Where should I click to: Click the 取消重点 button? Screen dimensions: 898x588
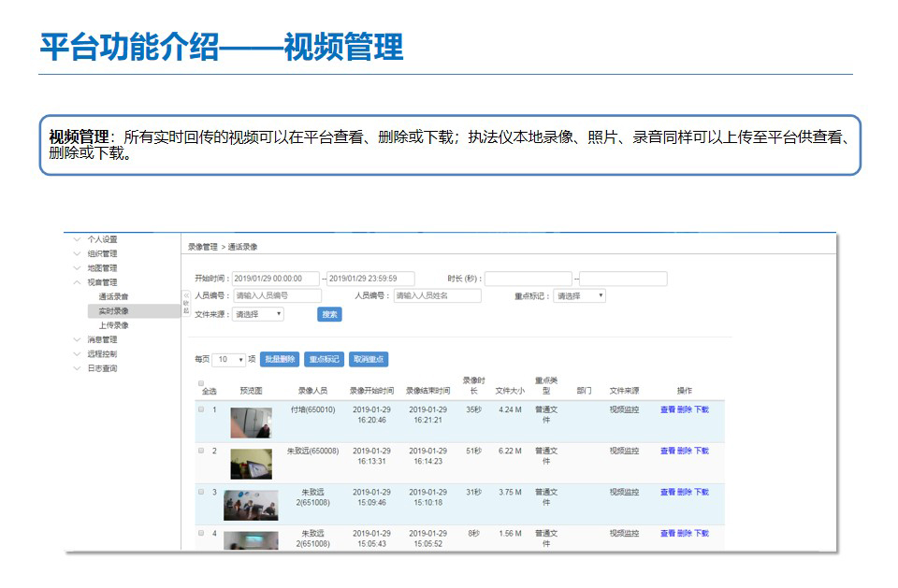[x=369, y=360]
